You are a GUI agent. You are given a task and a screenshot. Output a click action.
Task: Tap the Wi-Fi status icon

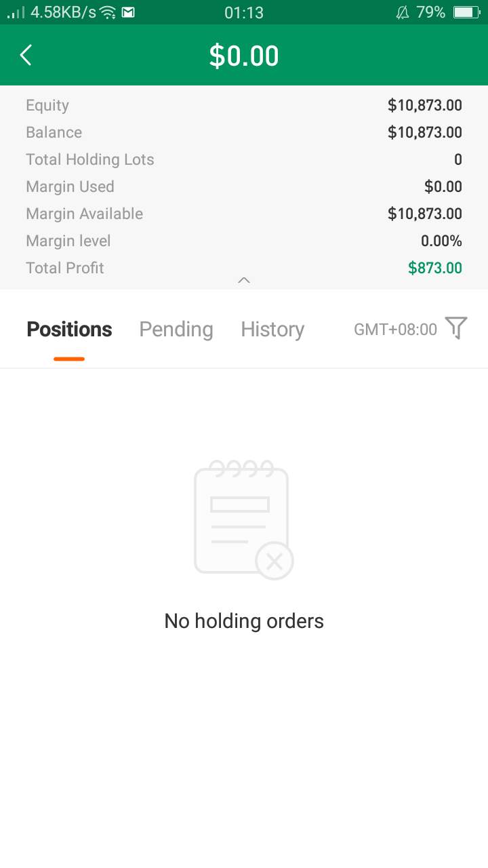pos(108,12)
